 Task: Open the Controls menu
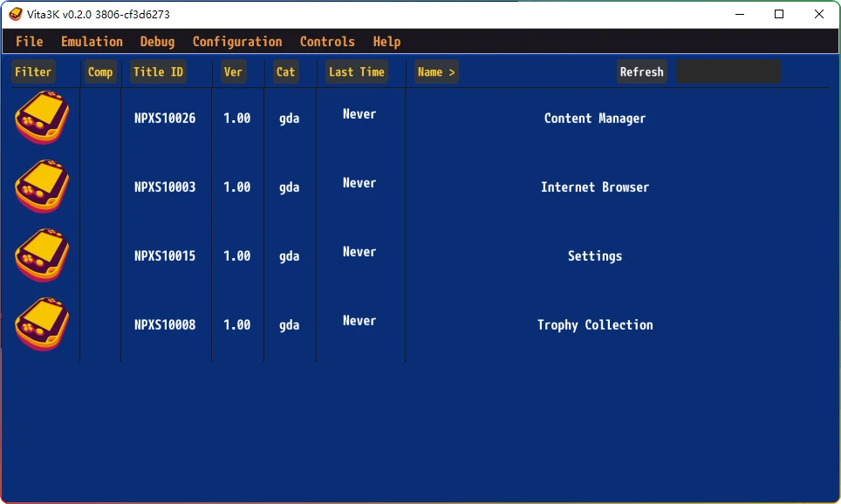327,41
